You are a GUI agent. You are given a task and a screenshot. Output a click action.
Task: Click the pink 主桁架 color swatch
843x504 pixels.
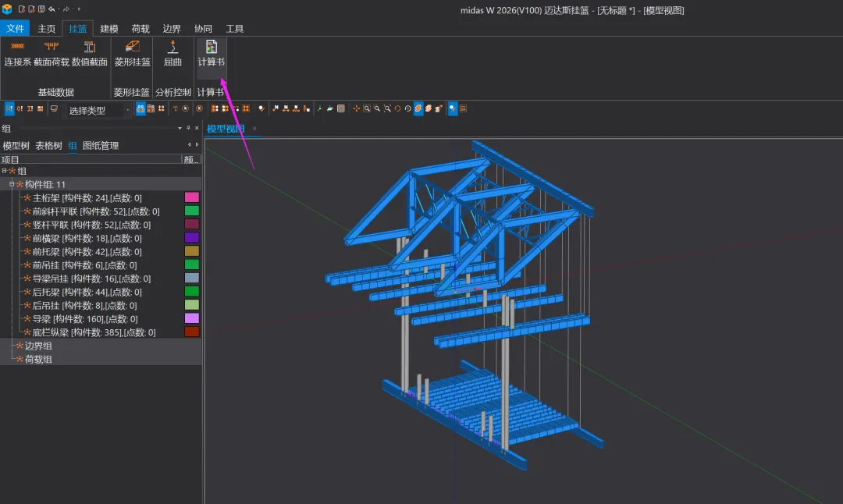coord(191,198)
